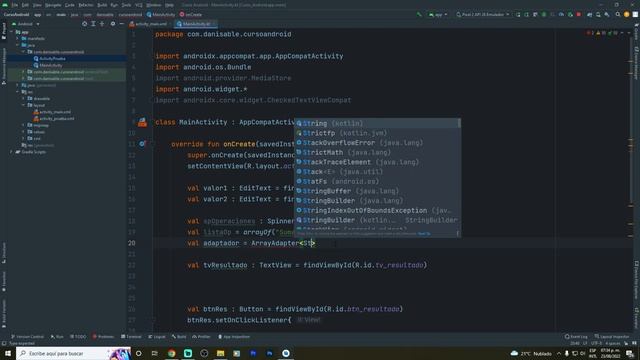Click the Windows taskbar search box
The image size is (640, 360).
pos(73,353)
